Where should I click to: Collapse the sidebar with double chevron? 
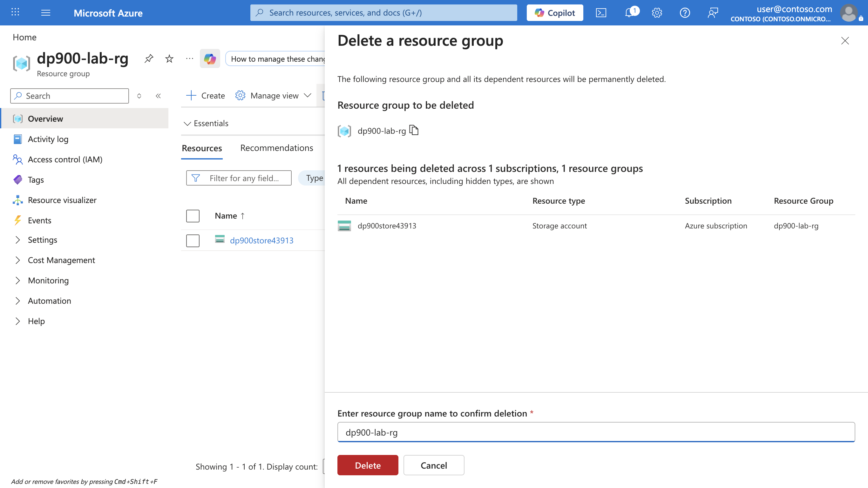pos(158,96)
